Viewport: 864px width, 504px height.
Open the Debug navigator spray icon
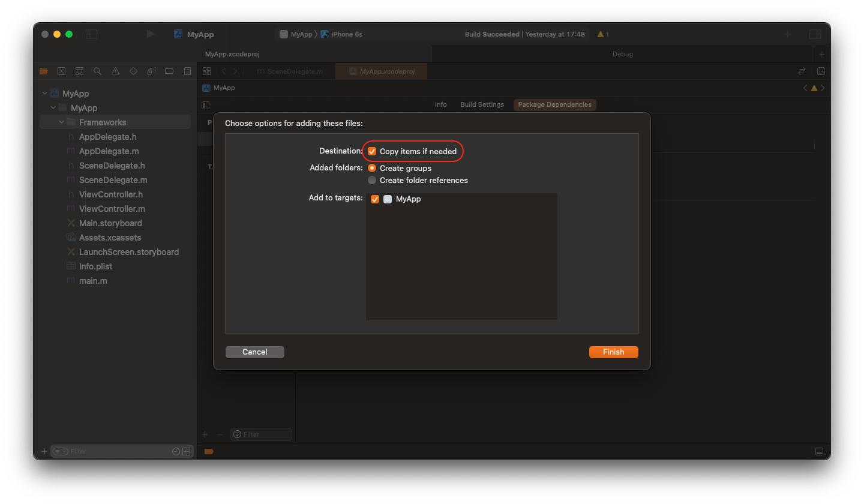[x=151, y=71]
